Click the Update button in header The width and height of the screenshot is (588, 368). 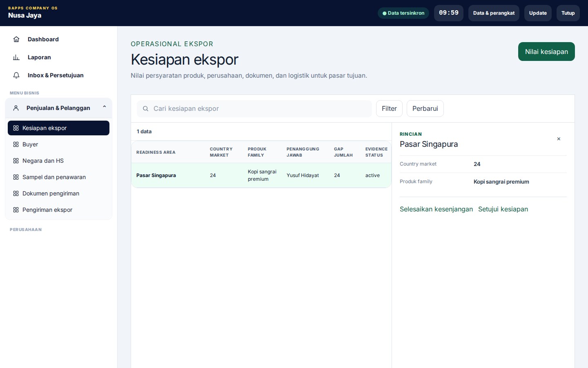tap(538, 13)
